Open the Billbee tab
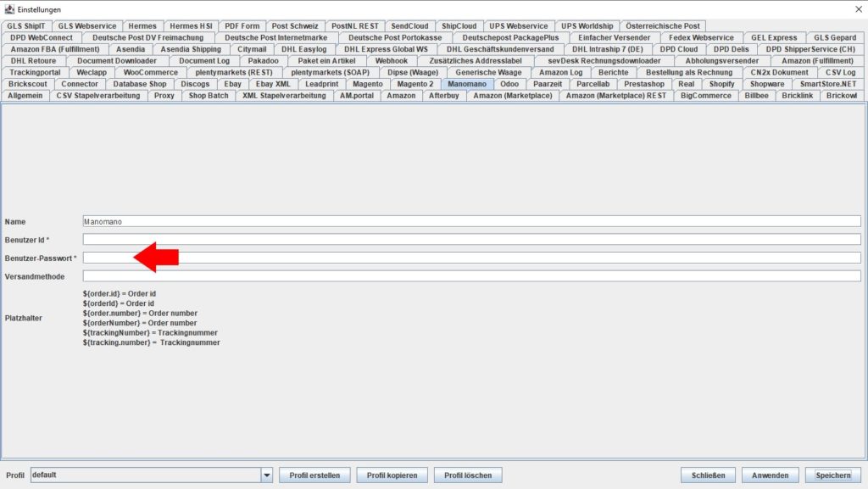 pyautogui.click(x=757, y=96)
